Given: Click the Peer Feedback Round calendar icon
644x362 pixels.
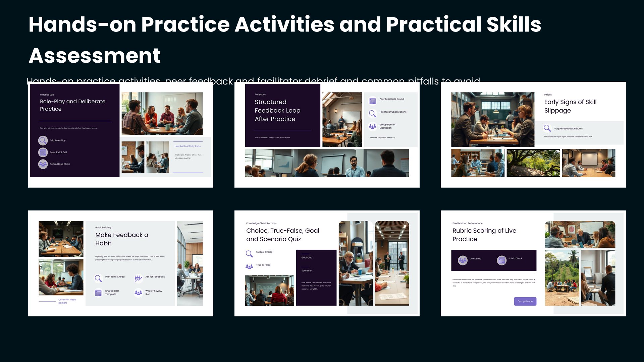Looking at the screenshot, I should (x=372, y=101).
